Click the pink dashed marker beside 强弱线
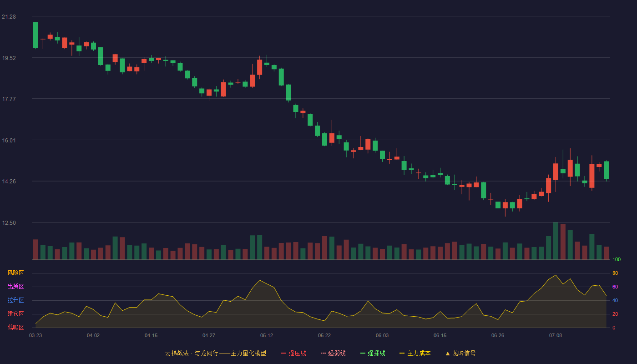This screenshot has width=637, height=364. point(323,353)
